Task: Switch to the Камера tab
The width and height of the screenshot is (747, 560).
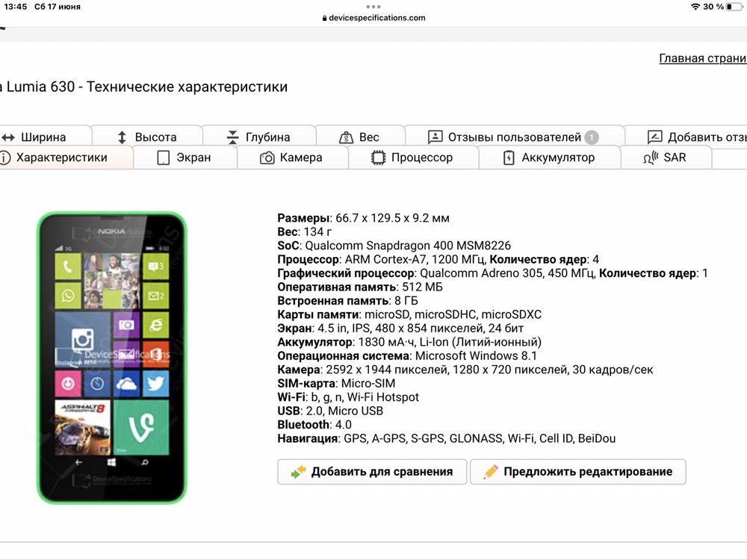Action: point(292,158)
